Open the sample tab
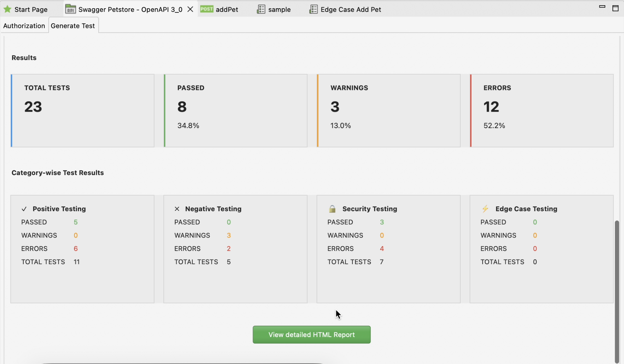This screenshot has width=624, height=364. click(x=279, y=9)
